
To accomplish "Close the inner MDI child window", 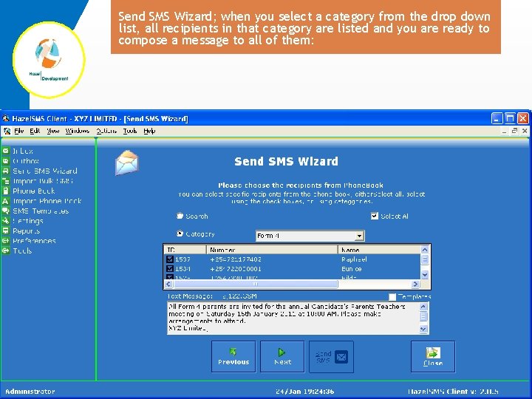I will [525, 131].
